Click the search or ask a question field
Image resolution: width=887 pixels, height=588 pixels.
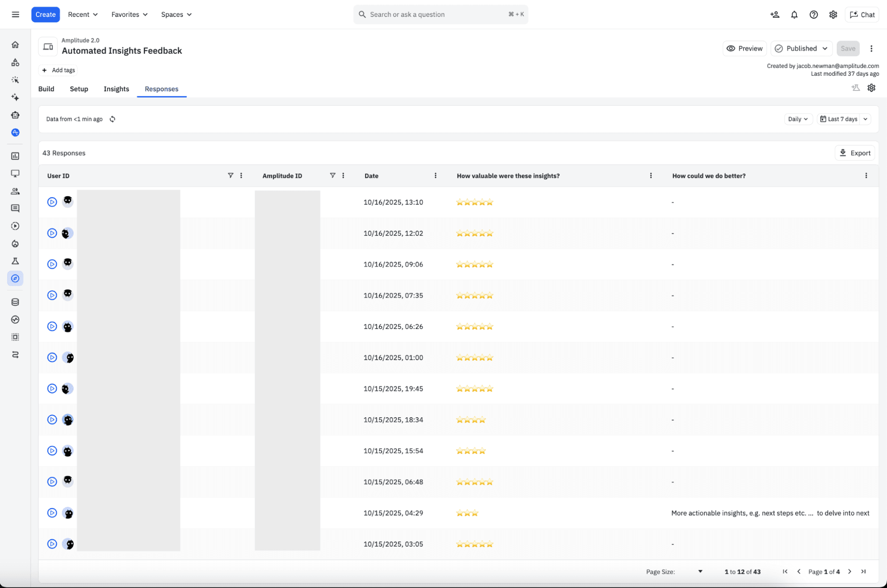pos(441,14)
